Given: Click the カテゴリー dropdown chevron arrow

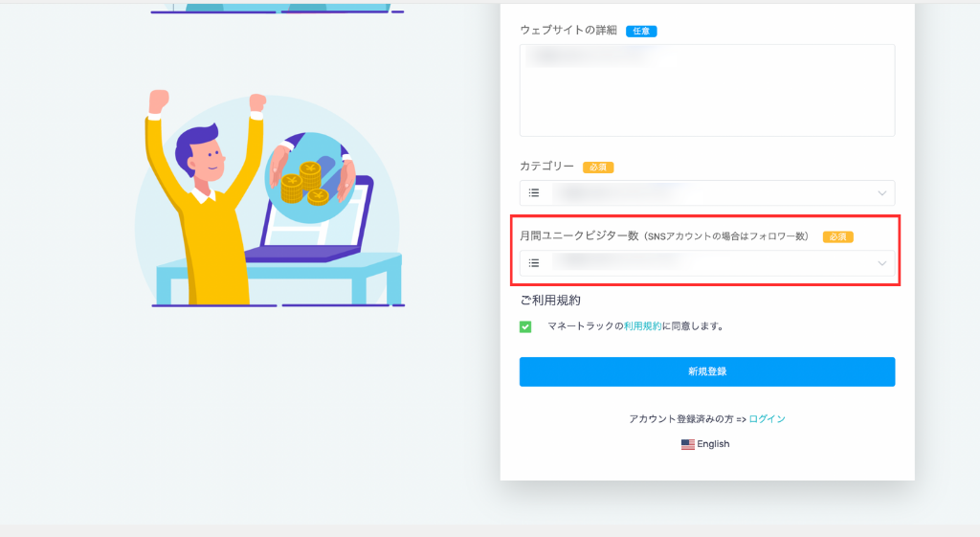Looking at the screenshot, I should 881,193.
